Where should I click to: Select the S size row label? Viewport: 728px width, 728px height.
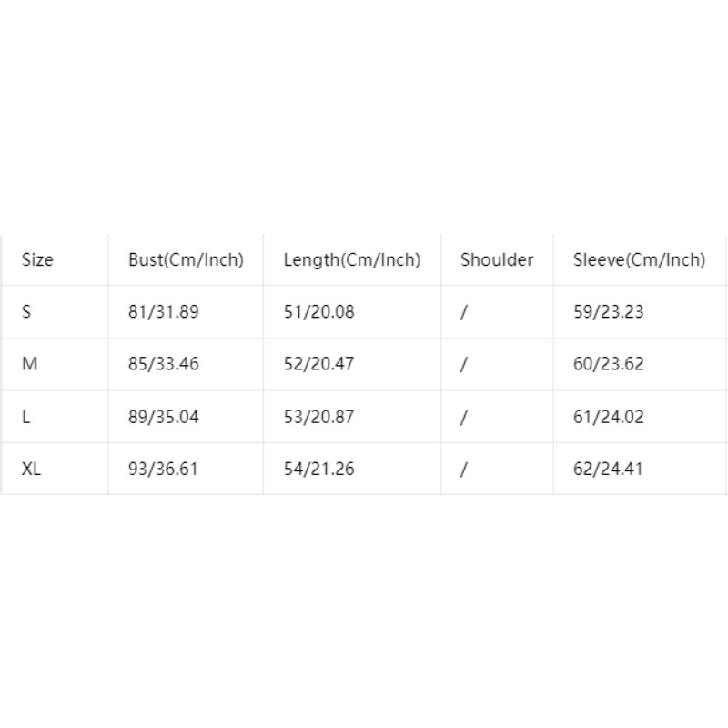click(26, 311)
